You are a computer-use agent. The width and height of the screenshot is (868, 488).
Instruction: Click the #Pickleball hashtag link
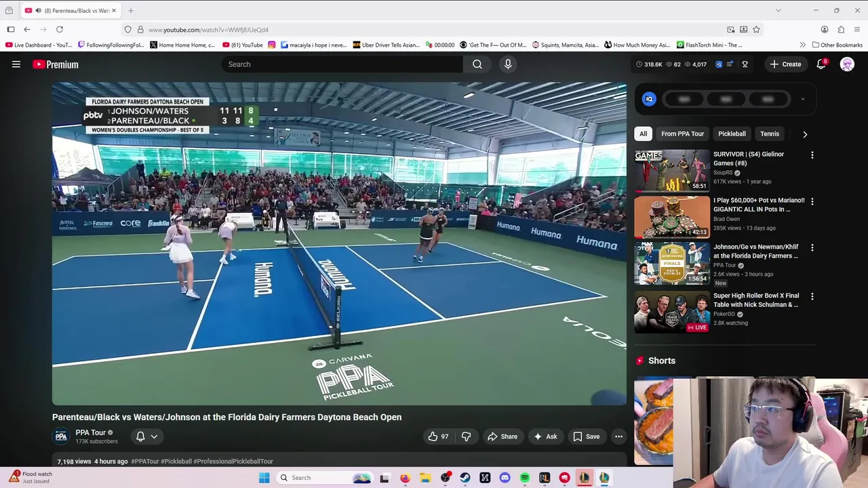[x=176, y=462]
